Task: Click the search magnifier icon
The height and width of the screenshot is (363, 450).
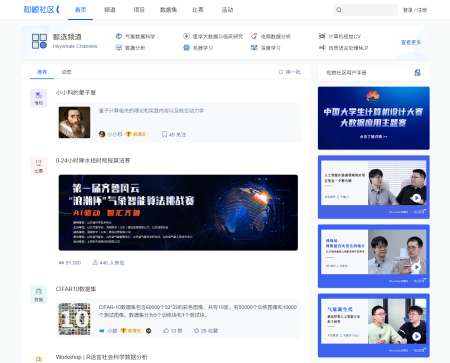Action: pos(339,10)
